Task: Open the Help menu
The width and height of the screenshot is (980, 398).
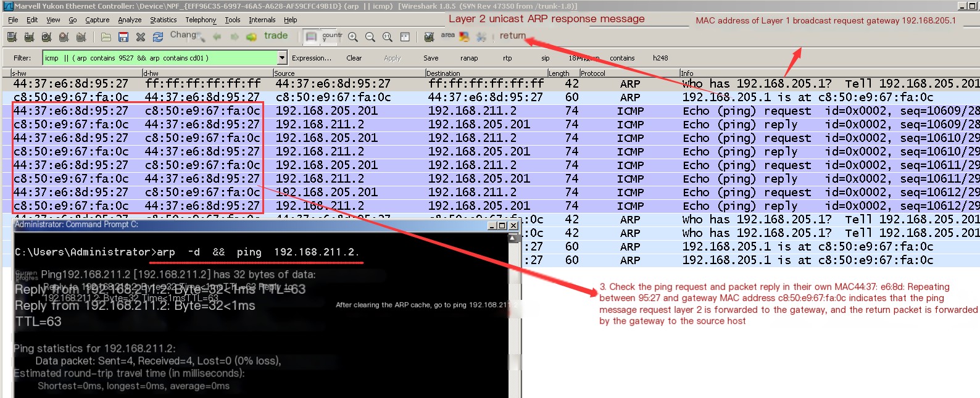Action: pos(291,20)
